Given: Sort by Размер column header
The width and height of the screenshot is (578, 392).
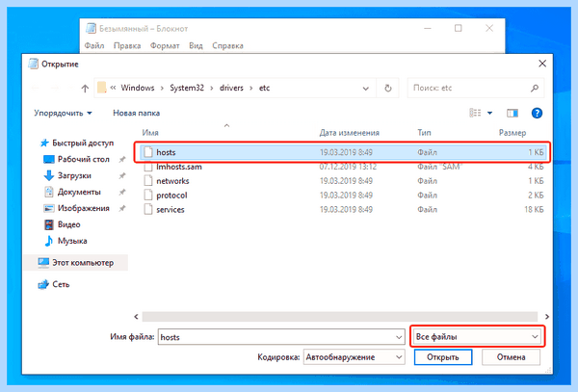Looking at the screenshot, I should [x=512, y=133].
